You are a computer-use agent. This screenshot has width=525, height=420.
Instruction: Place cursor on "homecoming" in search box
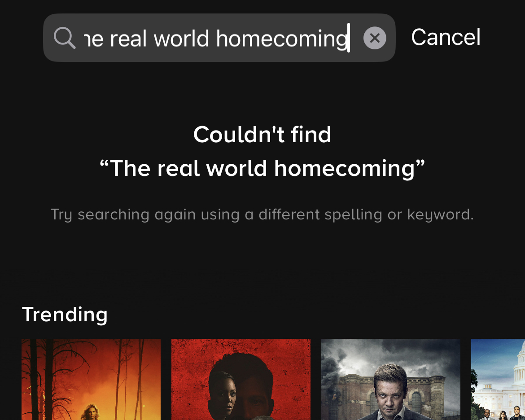(282, 39)
